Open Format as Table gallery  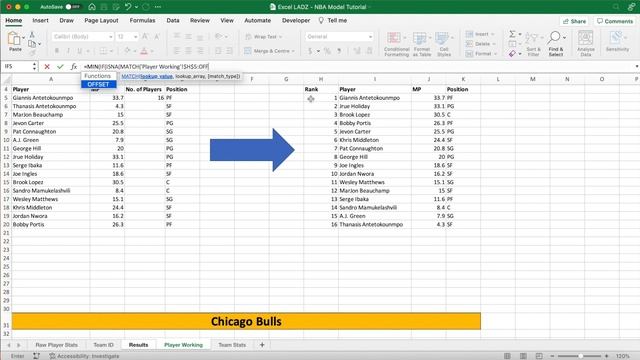click(x=421, y=44)
